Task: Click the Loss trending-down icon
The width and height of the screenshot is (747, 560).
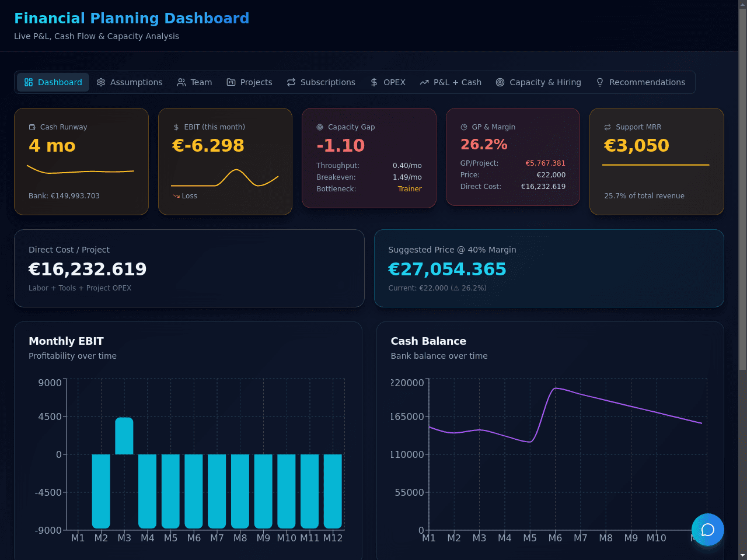Action: coord(176,196)
